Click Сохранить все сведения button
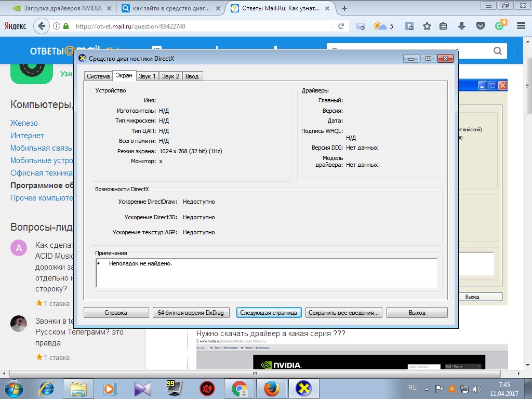Image resolution: width=532 pixels, height=400 pixels. coord(344,313)
